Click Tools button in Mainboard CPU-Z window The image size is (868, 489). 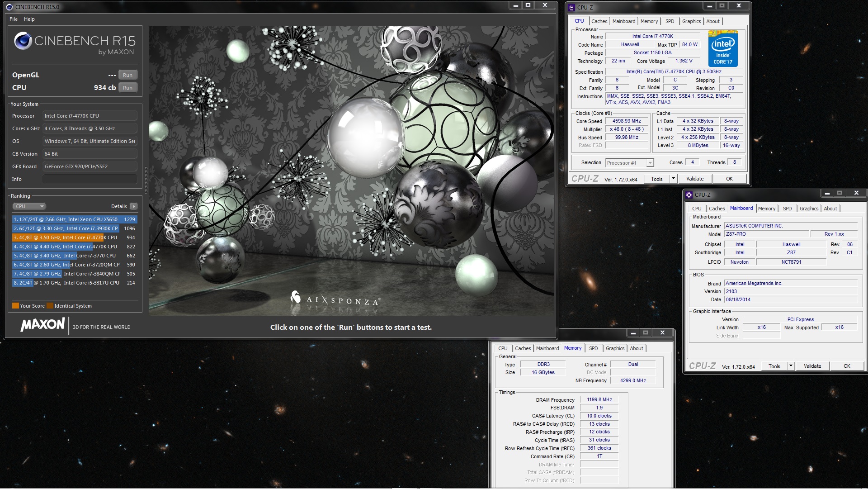point(774,366)
